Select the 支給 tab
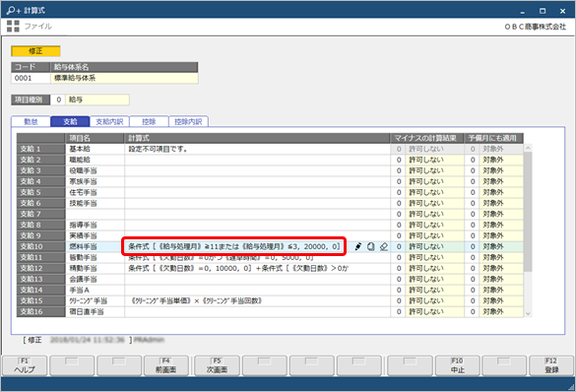 click(x=70, y=121)
